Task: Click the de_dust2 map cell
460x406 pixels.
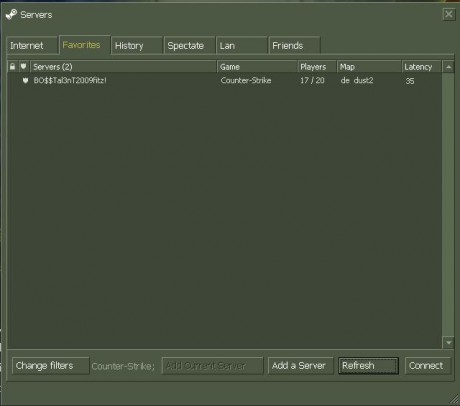Action: click(357, 80)
